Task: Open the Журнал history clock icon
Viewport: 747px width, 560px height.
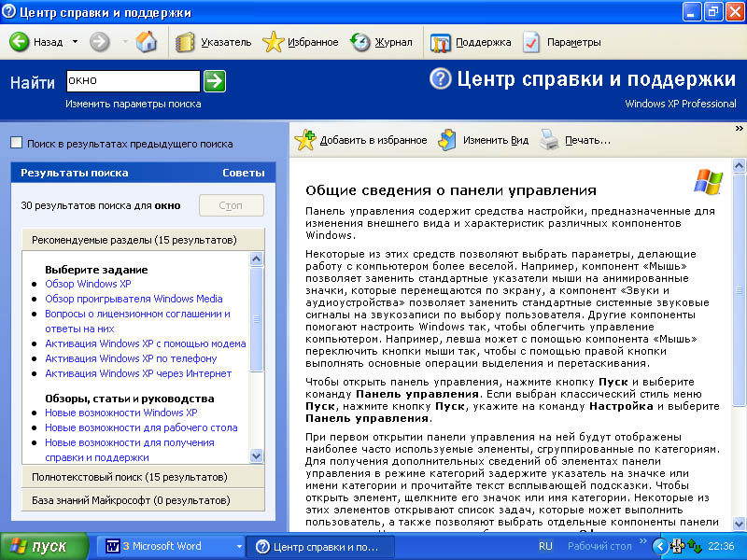Action: pos(360,42)
